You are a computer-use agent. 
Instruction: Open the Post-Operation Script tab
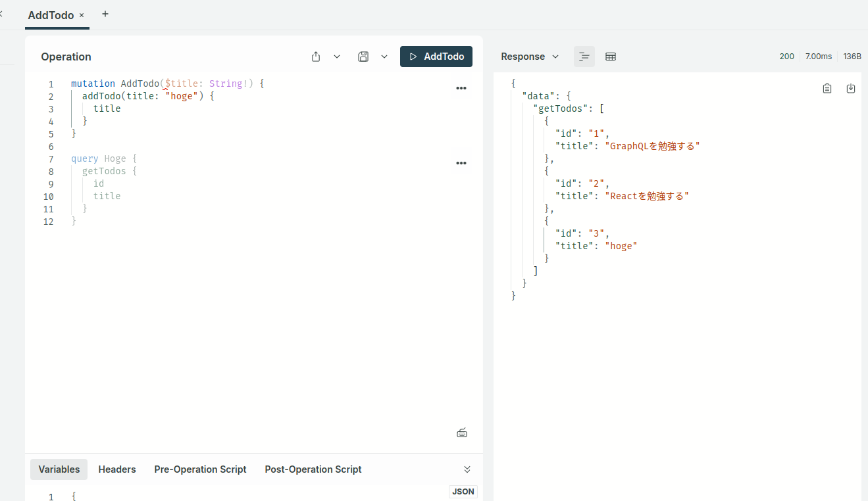click(x=313, y=469)
